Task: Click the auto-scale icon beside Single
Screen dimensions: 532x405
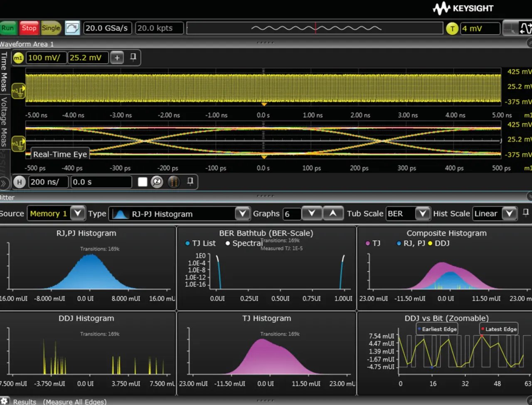Action: tap(72, 28)
